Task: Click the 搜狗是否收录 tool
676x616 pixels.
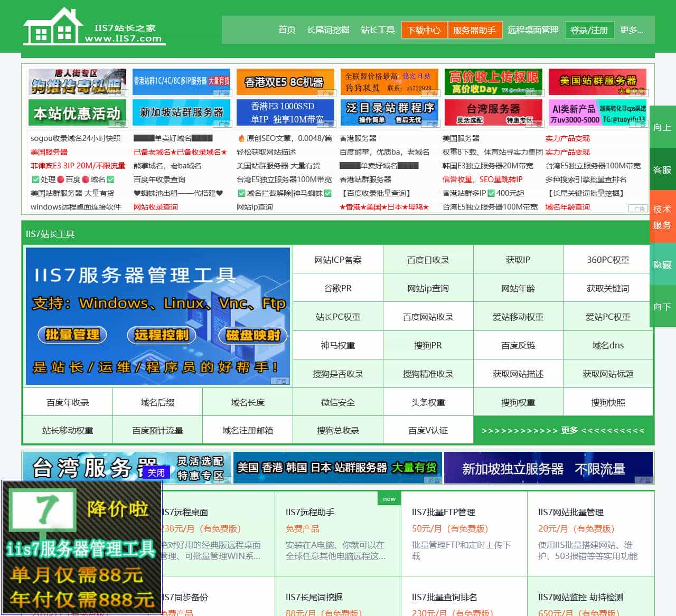Action: pos(338,374)
